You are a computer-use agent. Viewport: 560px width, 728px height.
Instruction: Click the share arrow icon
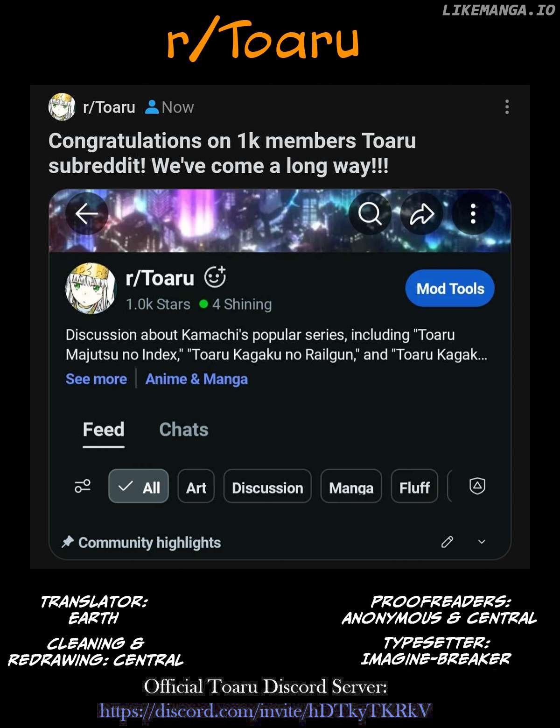(x=421, y=214)
